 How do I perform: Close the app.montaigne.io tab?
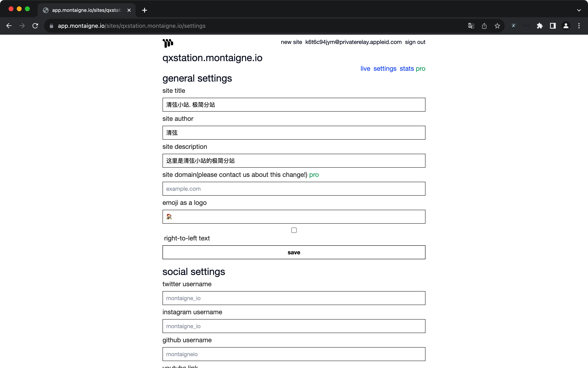[129, 10]
